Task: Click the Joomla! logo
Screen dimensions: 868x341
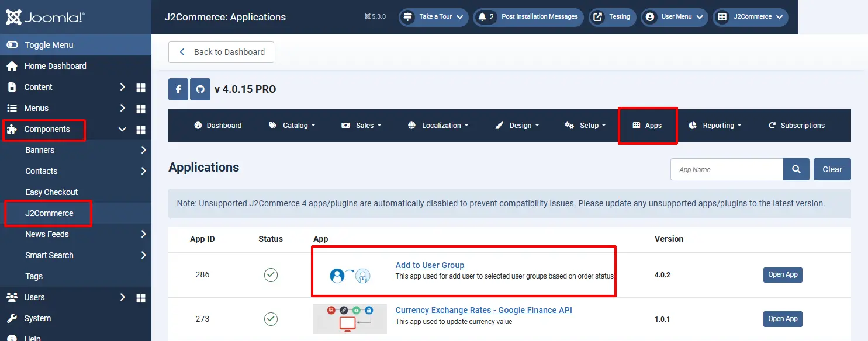Action: click(45, 17)
